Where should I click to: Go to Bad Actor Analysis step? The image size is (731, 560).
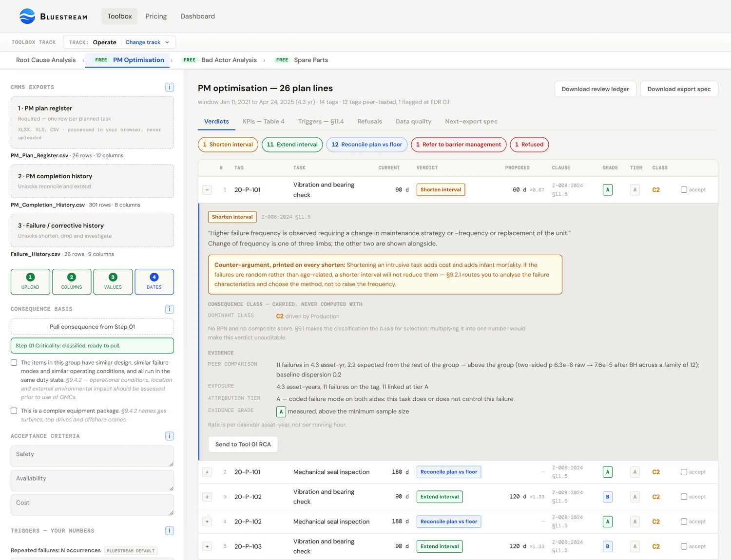(x=219, y=60)
